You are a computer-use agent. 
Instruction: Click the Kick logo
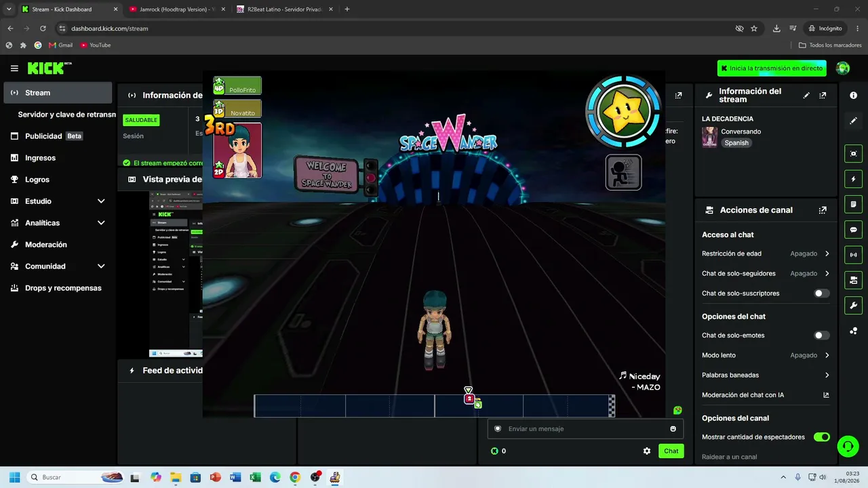(x=50, y=68)
